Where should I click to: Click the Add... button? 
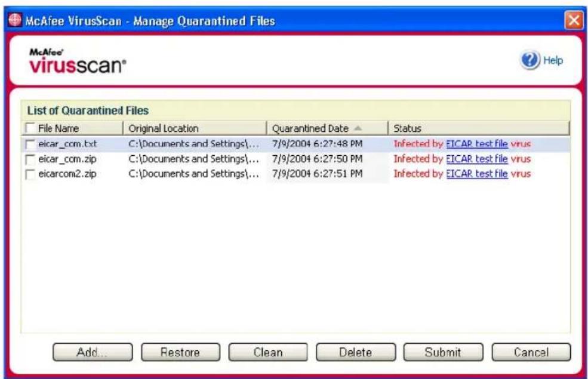(x=93, y=352)
